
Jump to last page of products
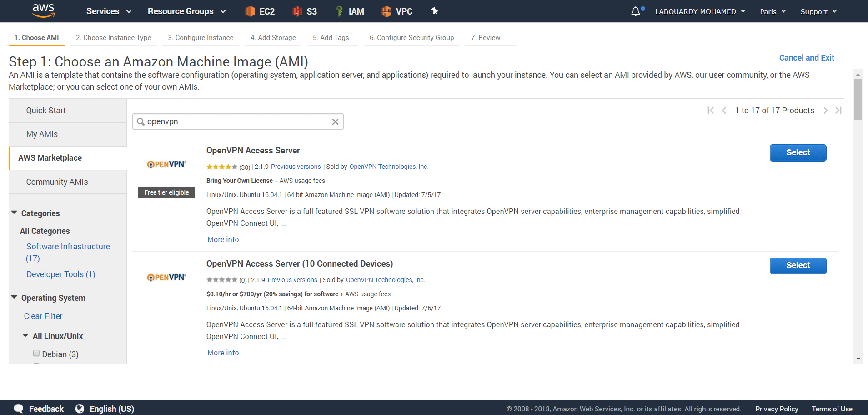point(838,111)
